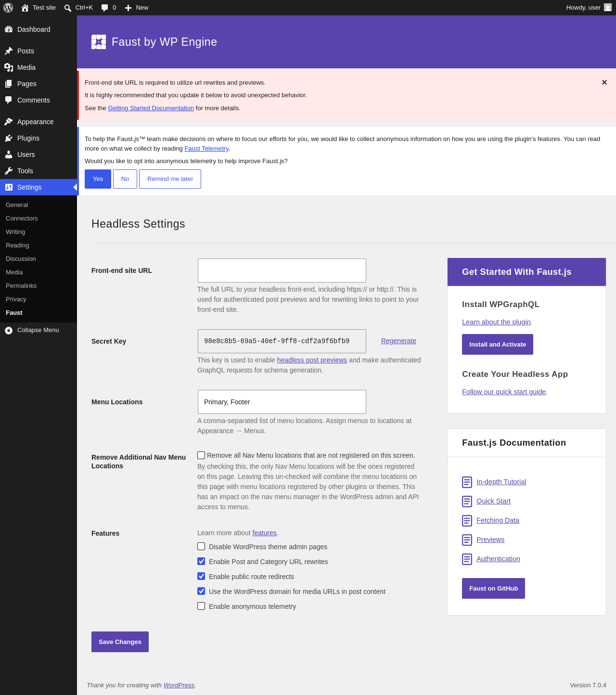Screen dimensions: 616x695
Task: Click Version 7.0.4 text in footer
Action: [x=588, y=685]
